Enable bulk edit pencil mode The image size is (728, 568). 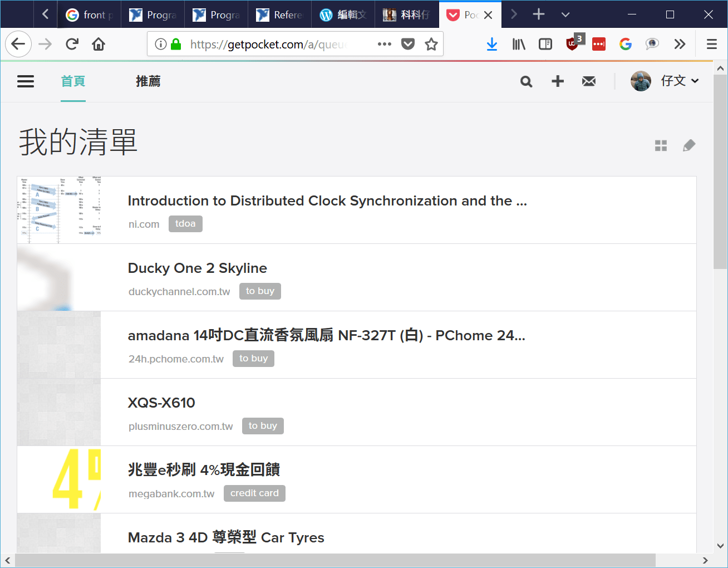point(689,146)
